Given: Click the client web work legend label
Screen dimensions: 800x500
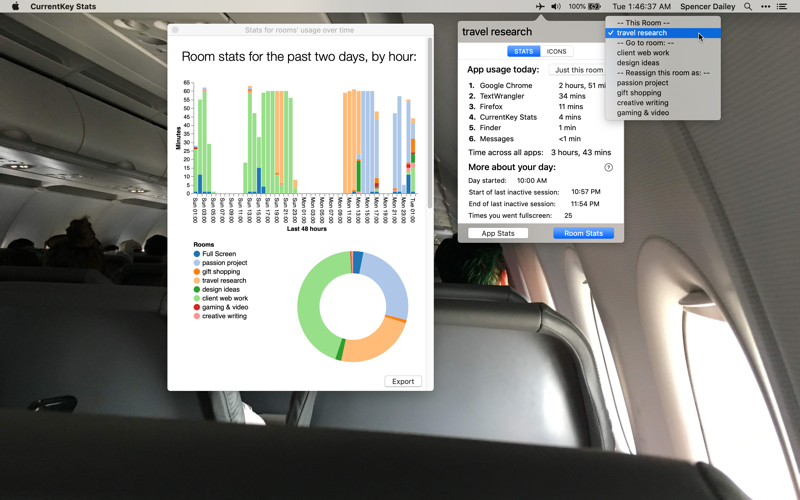Looking at the screenshot, I should point(225,298).
